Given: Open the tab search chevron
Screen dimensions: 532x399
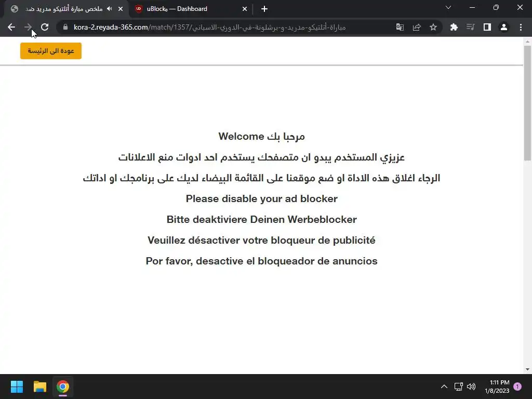Looking at the screenshot, I should (x=448, y=7).
